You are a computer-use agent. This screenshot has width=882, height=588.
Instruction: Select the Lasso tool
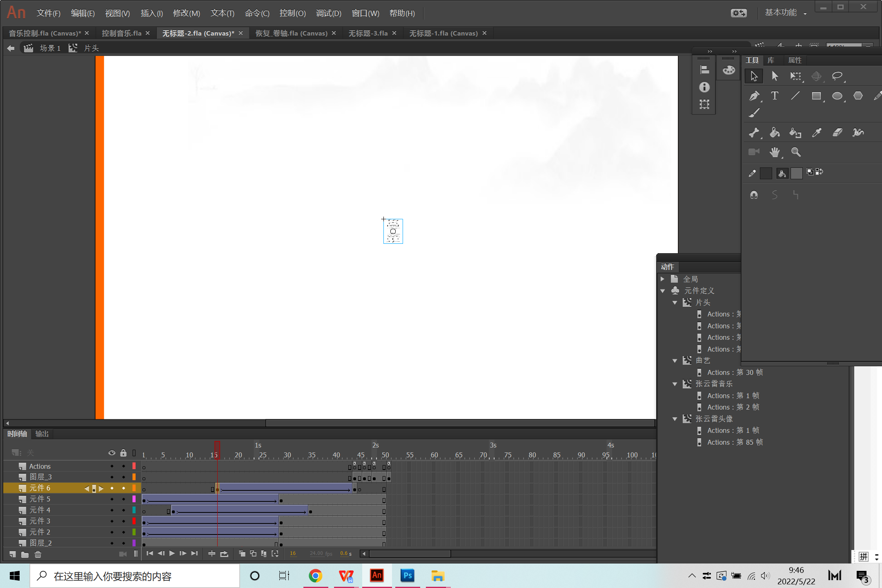pos(837,76)
